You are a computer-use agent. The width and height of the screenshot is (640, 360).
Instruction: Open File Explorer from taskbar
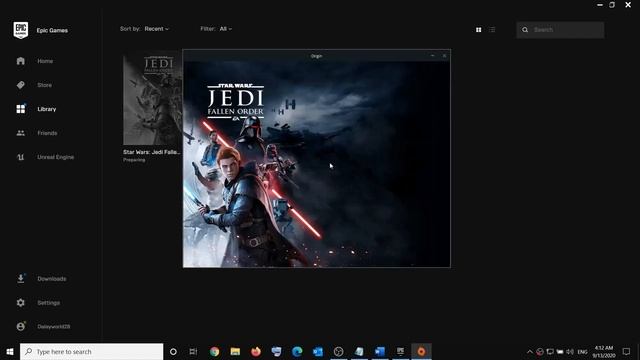pyautogui.click(x=235, y=351)
